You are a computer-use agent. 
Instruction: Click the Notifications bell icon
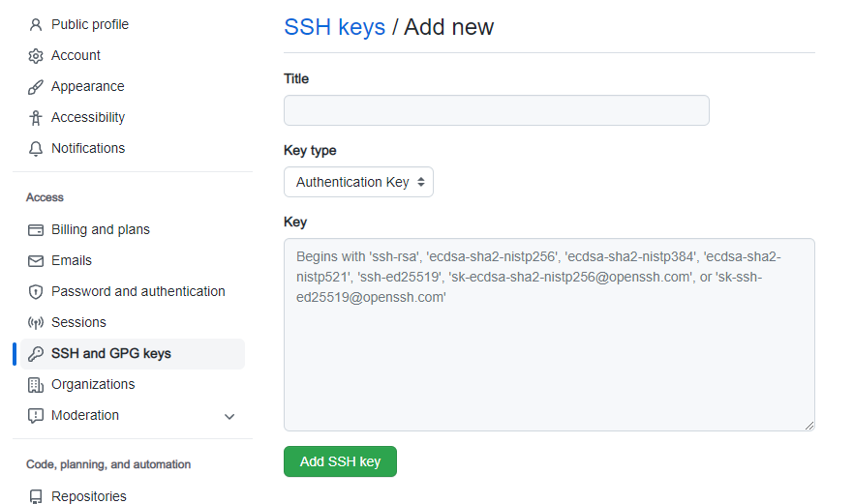[36, 148]
